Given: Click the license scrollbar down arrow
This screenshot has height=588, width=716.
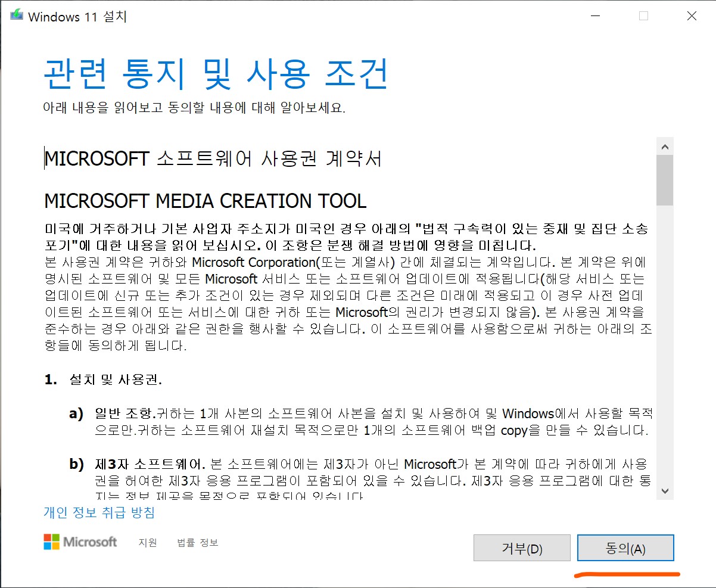Looking at the screenshot, I should click(665, 491).
